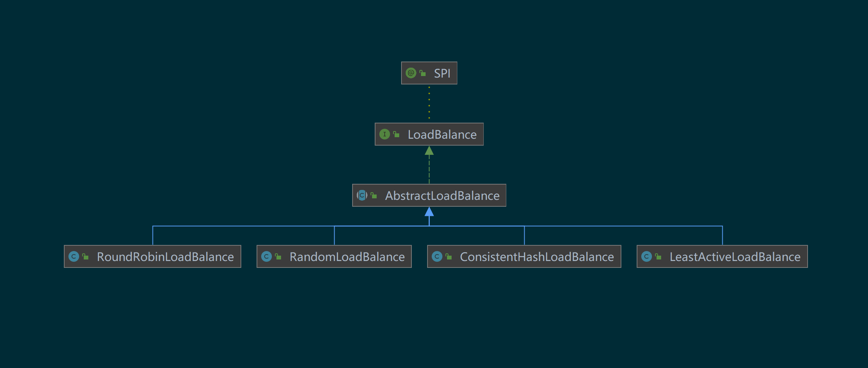Click the lock icon beside RoundRobinLoadBalance
868x368 pixels.
[x=85, y=256]
